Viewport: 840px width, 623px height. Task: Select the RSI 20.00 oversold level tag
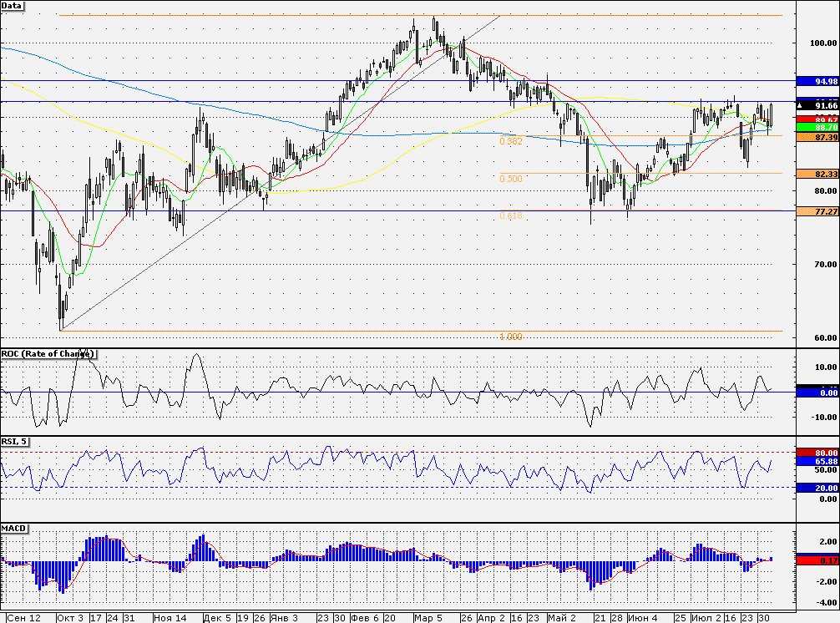click(817, 488)
